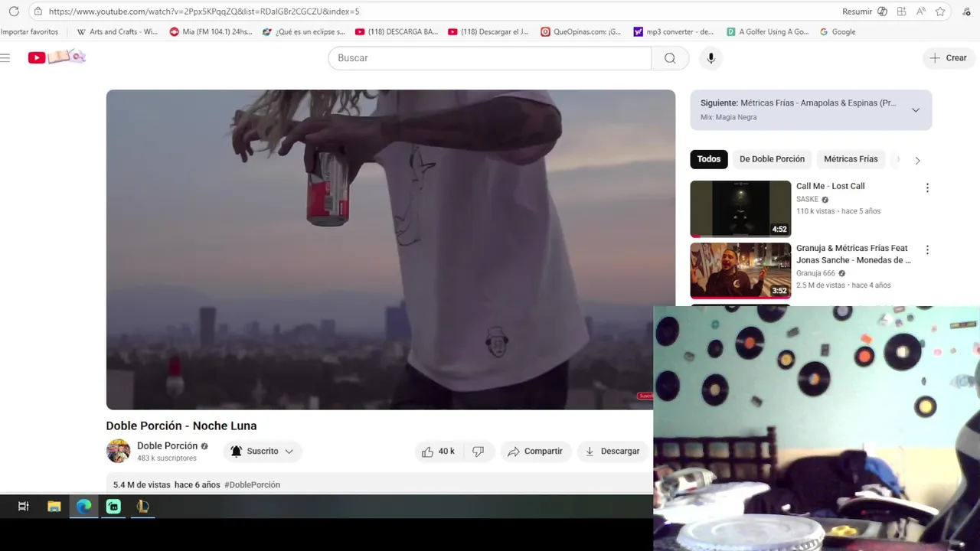Open the A Golfer Using A Go... bookmark
980x551 pixels.
tap(768, 32)
